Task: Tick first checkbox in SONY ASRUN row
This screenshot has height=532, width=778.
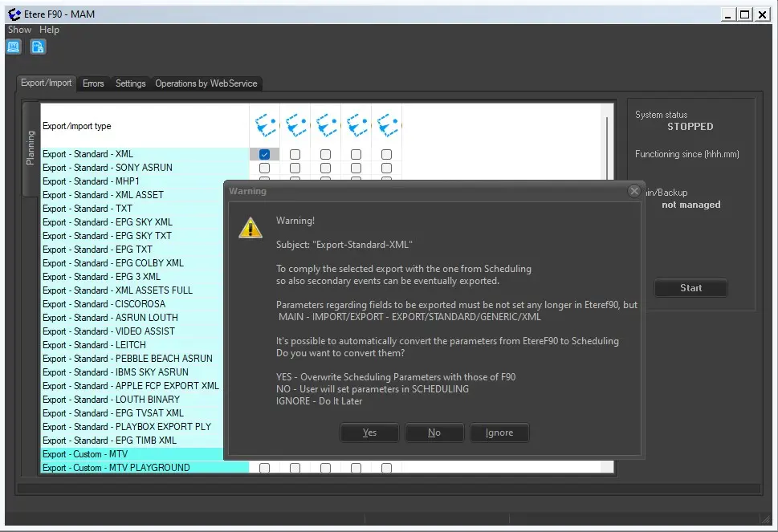Action: tap(264, 168)
